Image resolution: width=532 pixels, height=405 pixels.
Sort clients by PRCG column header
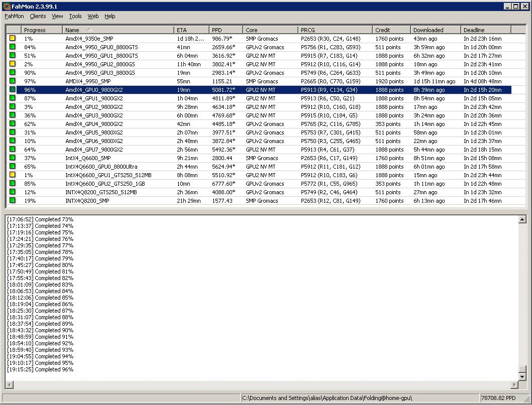(335, 30)
